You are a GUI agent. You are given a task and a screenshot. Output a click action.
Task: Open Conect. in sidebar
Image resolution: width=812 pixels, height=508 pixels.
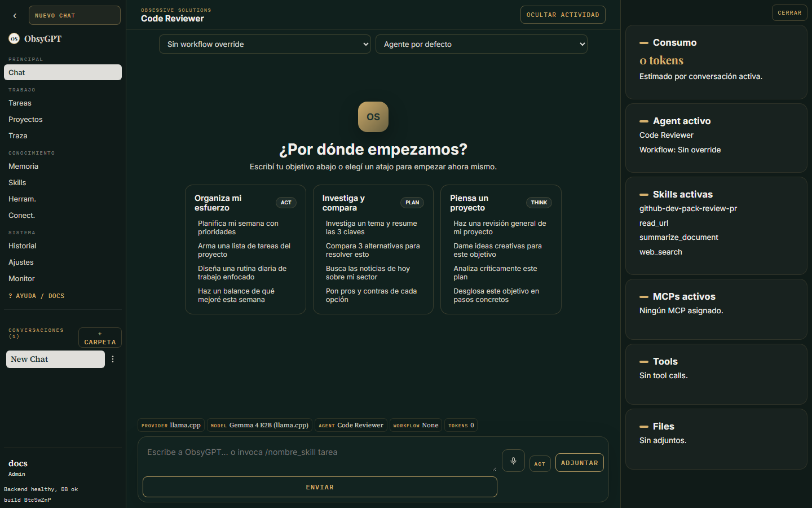pos(63,215)
